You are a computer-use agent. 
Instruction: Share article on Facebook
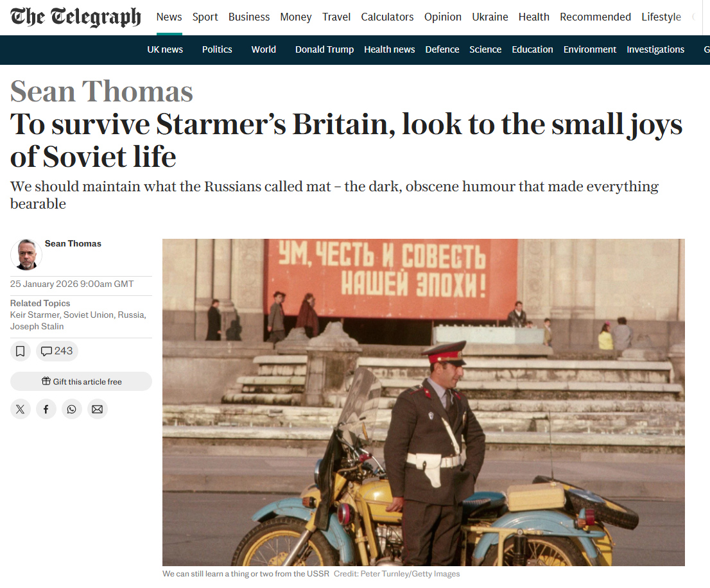click(46, 409)
